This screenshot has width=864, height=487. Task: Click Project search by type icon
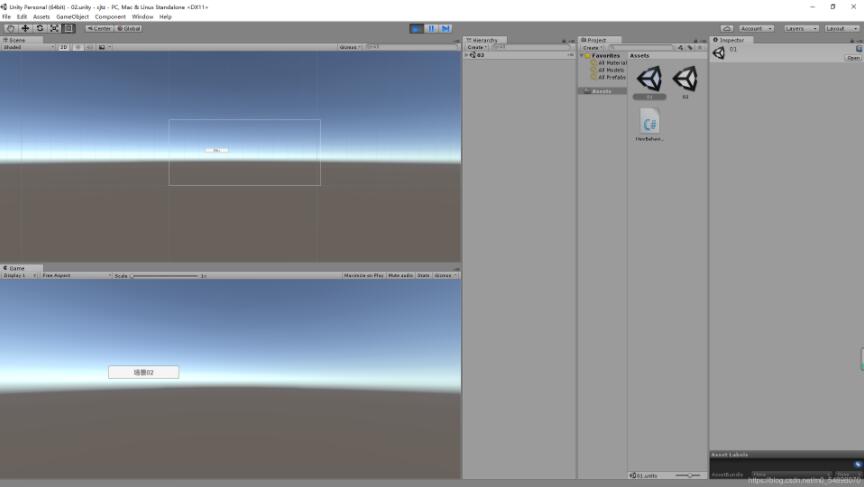click(681, 48)
